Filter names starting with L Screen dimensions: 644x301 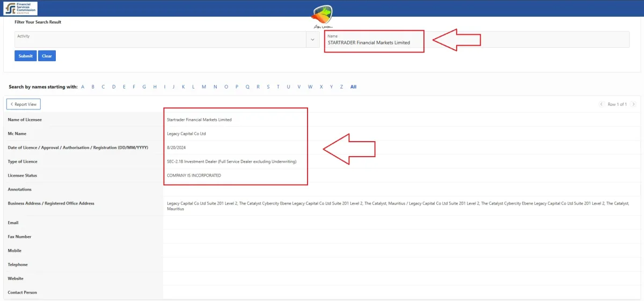click(x=193, y=87)
